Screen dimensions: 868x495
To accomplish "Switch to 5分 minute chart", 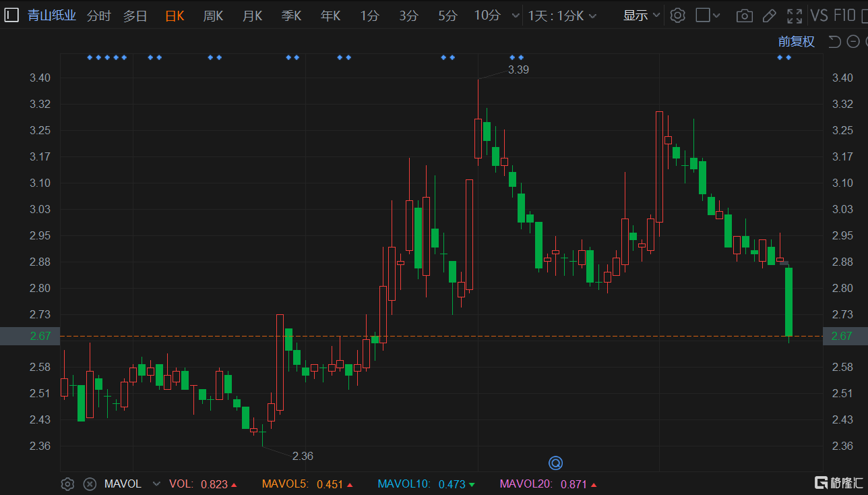I will 447,16.
